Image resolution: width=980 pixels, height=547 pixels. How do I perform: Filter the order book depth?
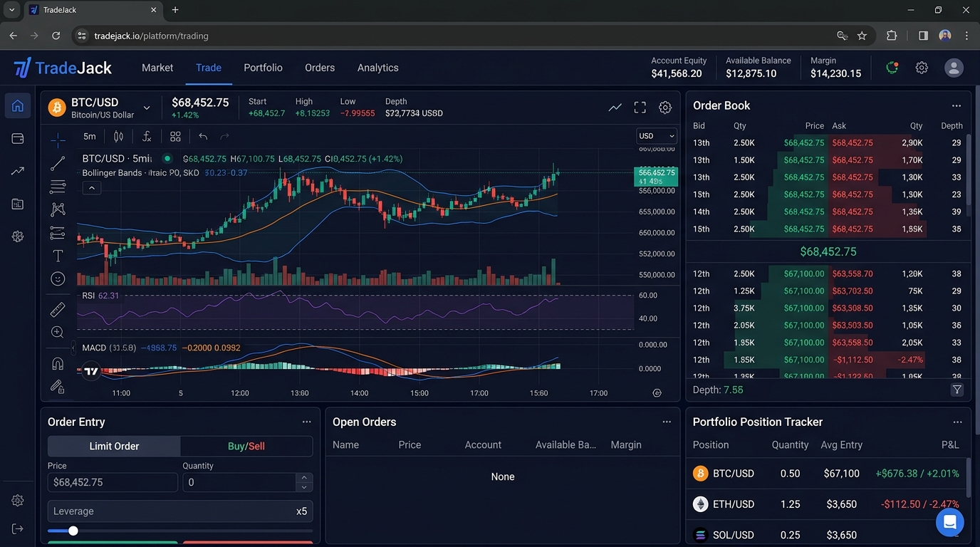click(957, 390)
